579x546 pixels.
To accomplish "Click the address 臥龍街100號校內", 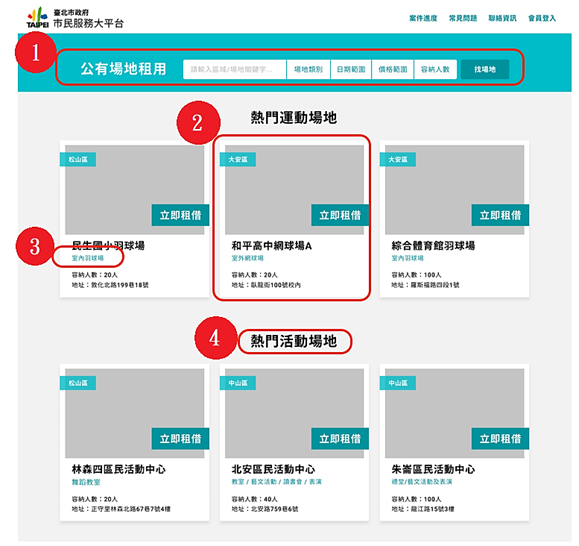I will [x=276, y=285].
